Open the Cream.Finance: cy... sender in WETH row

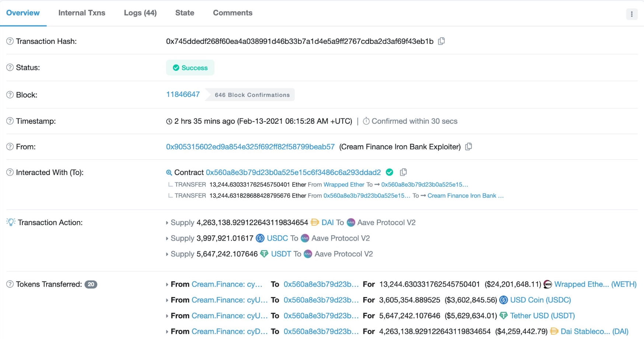click(227, 284)
